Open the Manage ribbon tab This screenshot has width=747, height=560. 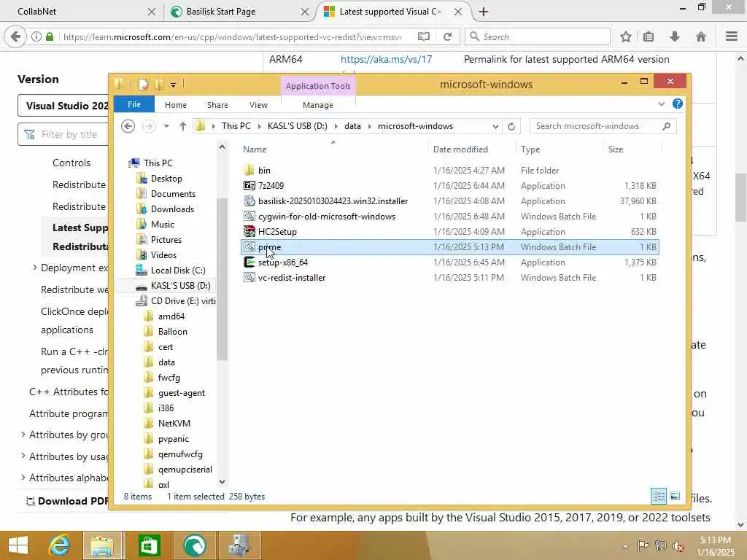318,105
